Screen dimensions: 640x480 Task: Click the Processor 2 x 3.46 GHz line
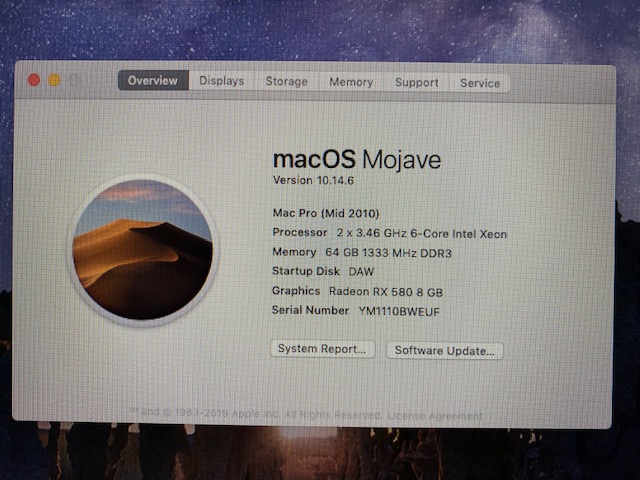coord(390,233)
